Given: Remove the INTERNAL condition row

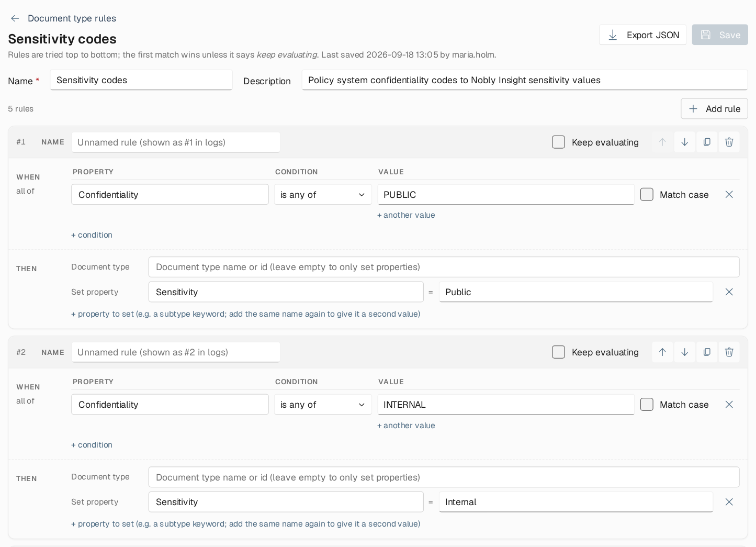Looking at the screenshot, I should point(729,405).
